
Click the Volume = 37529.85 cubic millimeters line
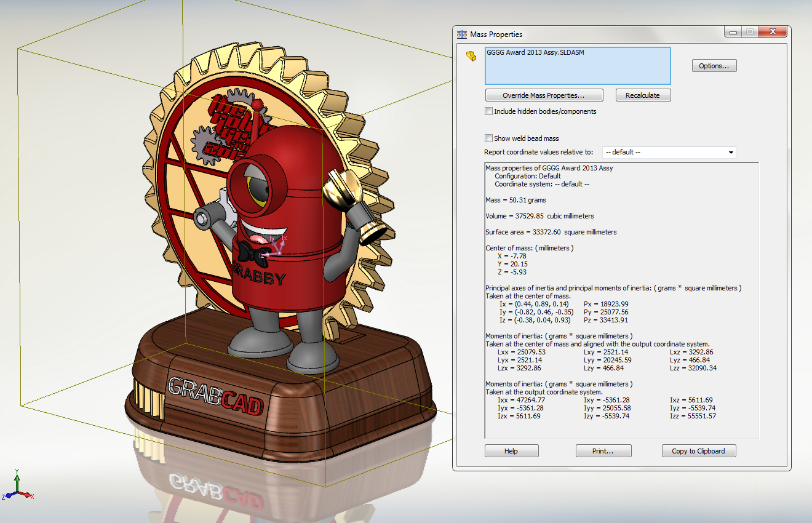point(539,216)
